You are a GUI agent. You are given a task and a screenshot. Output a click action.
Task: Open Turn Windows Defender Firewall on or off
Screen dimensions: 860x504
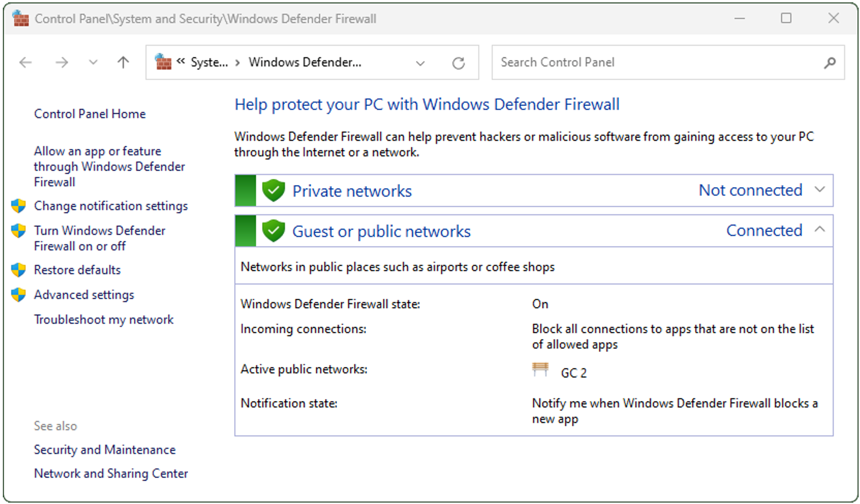point(100,238)
